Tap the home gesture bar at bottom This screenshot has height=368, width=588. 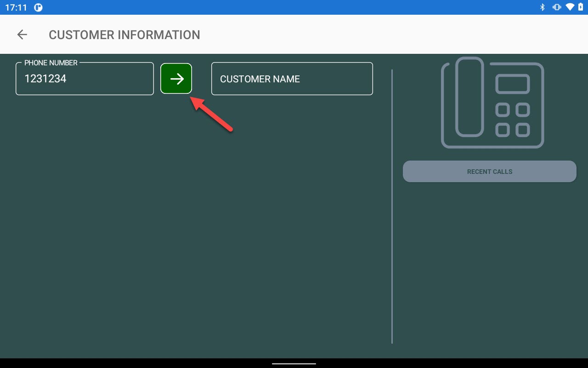click(294, 363)
